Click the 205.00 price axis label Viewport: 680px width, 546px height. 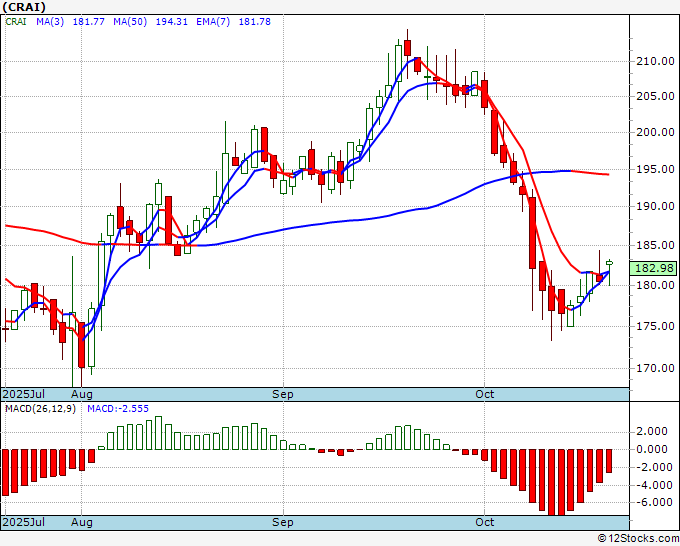point(655,96)
